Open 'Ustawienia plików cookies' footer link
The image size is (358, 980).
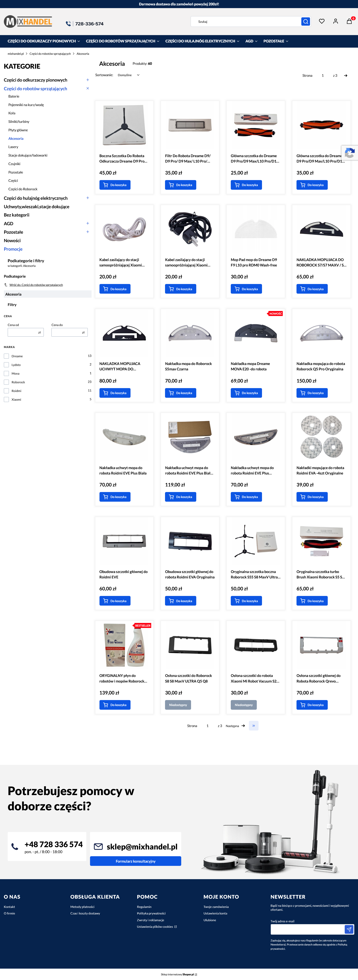point(157,927)
